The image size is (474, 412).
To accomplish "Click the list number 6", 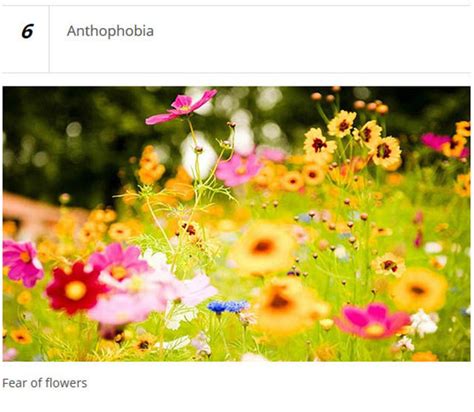I will click(27, 32).
